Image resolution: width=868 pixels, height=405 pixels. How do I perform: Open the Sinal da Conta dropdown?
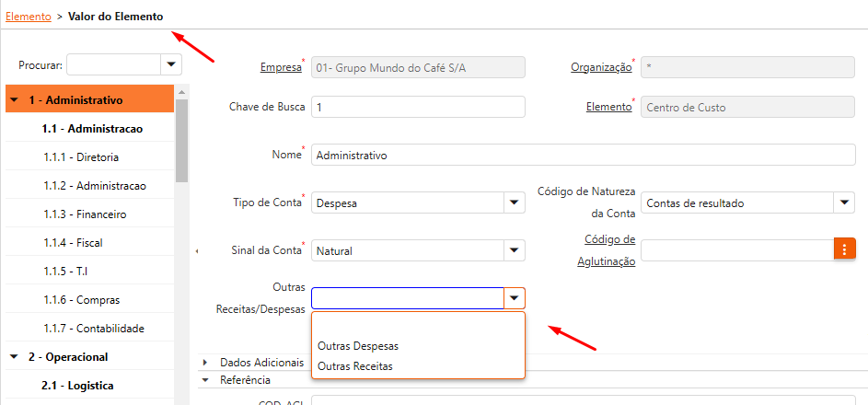coord(514,250)
